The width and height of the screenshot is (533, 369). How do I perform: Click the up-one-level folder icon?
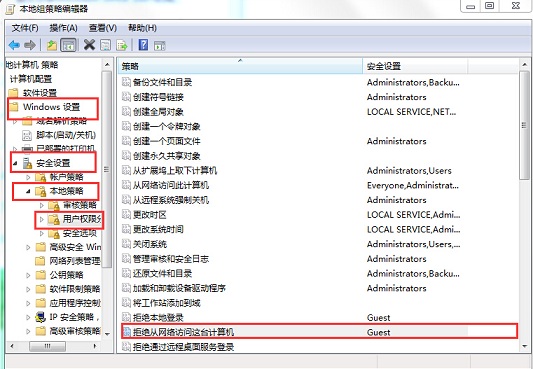pyautogui.click(x=52, y=45)
